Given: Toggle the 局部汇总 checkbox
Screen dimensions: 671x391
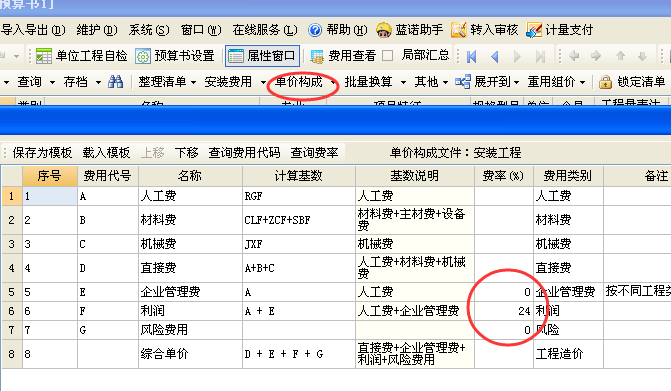Looking at the screenshot, I should 387,56.
